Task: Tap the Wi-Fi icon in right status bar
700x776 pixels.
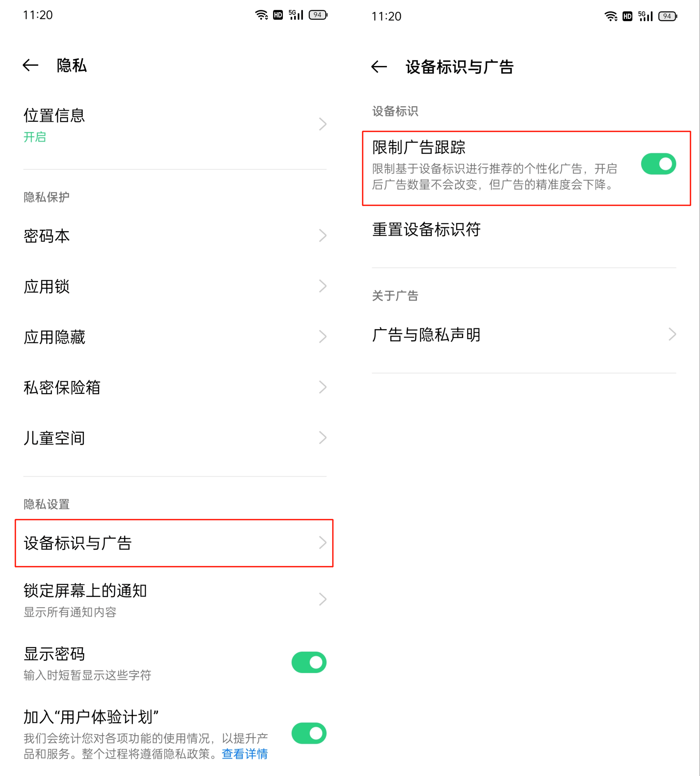Action: pyautogui.click(x=610, y=16)
